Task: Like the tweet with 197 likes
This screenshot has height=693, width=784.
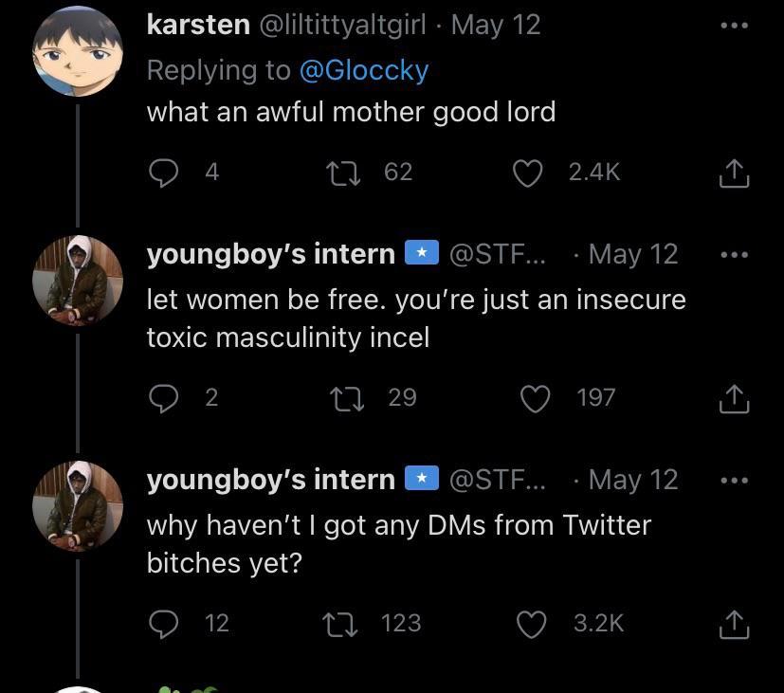Action: coord(534,398)
